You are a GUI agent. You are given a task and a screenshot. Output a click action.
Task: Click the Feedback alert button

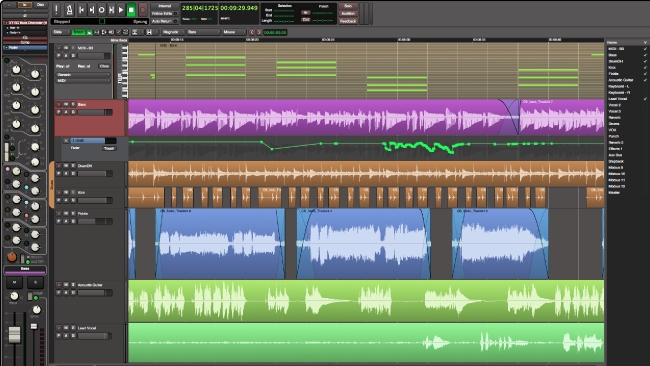click(348, 21)
